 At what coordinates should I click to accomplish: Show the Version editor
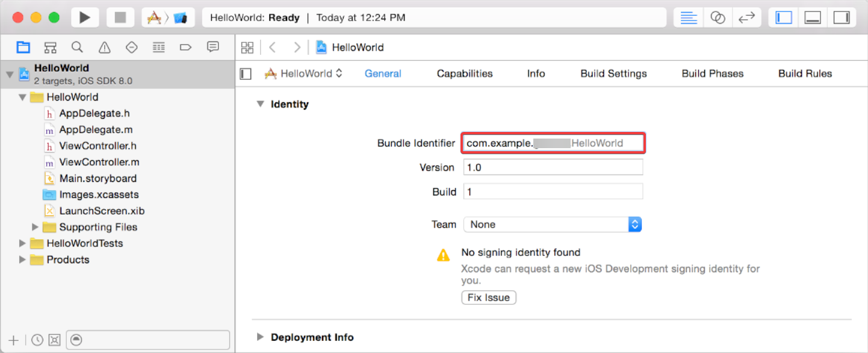746,17
